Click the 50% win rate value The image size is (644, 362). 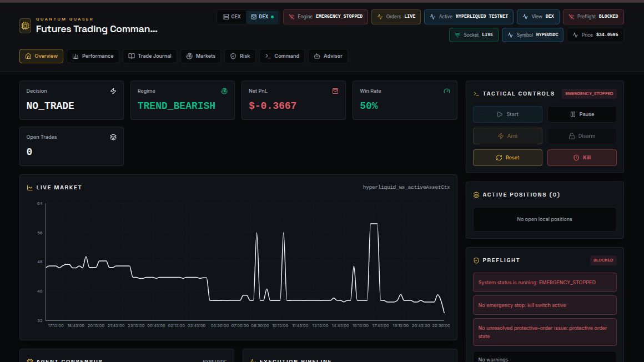coord(369,105)
